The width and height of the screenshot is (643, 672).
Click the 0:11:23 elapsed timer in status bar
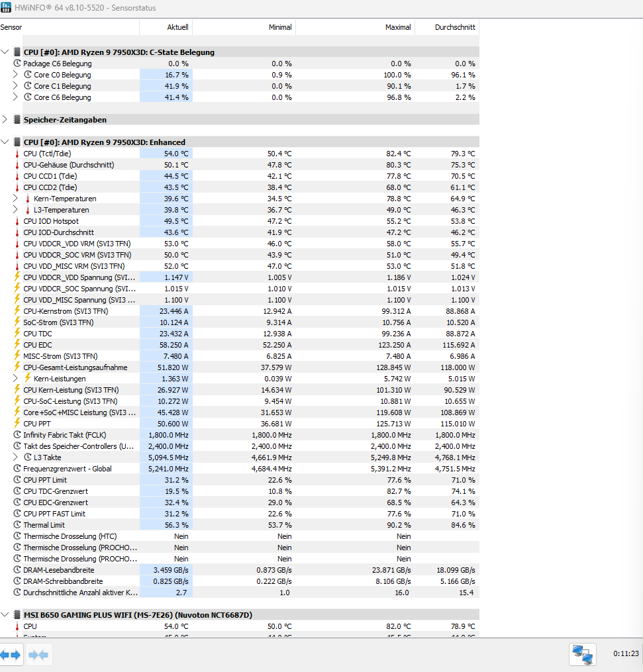click(x=626, y=653)
